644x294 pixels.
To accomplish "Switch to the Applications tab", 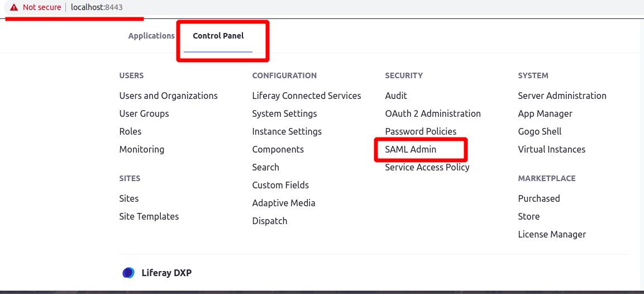I will coord(151,36).
